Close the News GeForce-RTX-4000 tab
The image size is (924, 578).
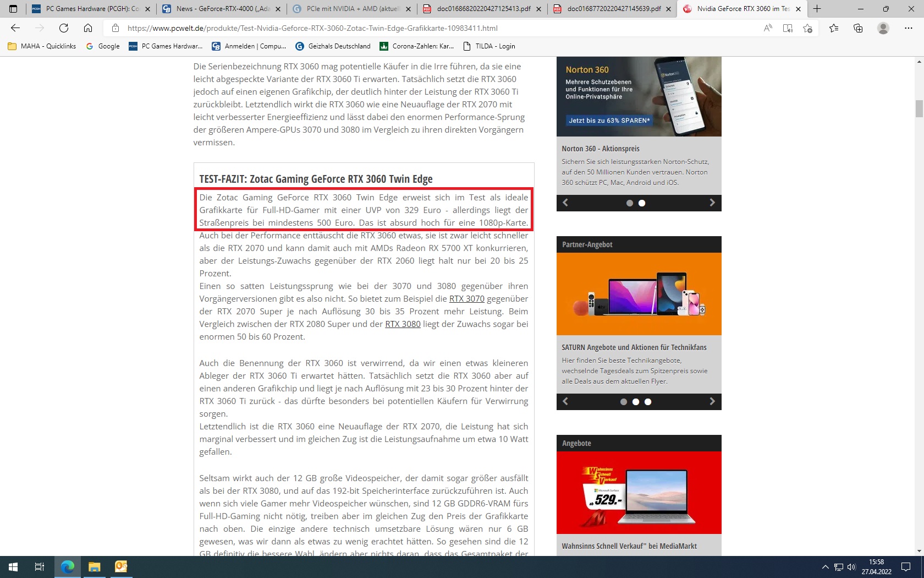tap(278, 9)
